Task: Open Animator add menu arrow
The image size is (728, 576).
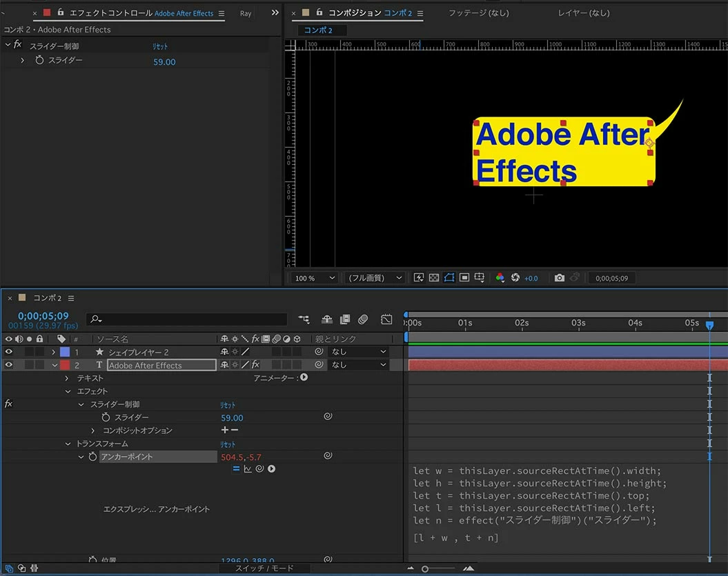Action: pyautogui.click(x=304, y=377)
